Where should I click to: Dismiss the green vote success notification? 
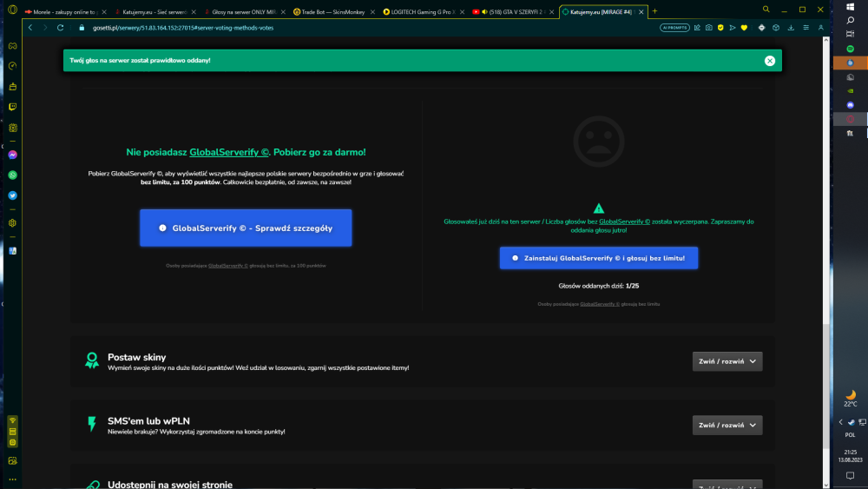coord(769,61)
